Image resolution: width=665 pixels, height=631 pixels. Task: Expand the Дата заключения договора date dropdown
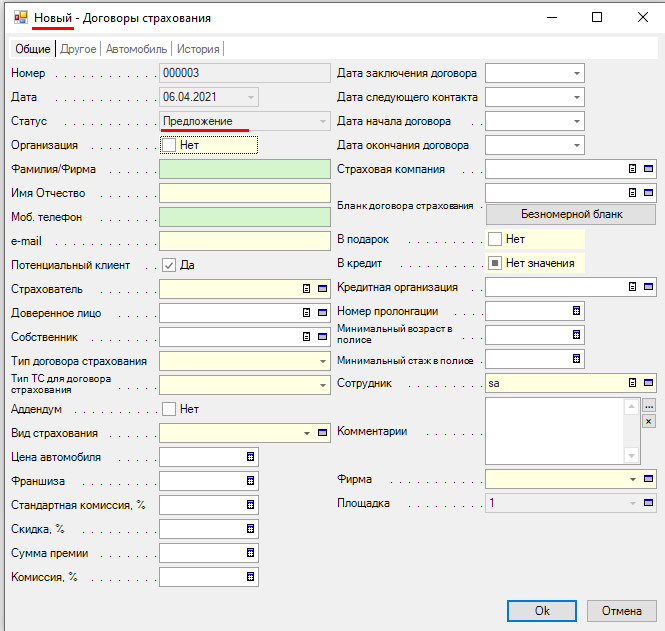(576, 73)
